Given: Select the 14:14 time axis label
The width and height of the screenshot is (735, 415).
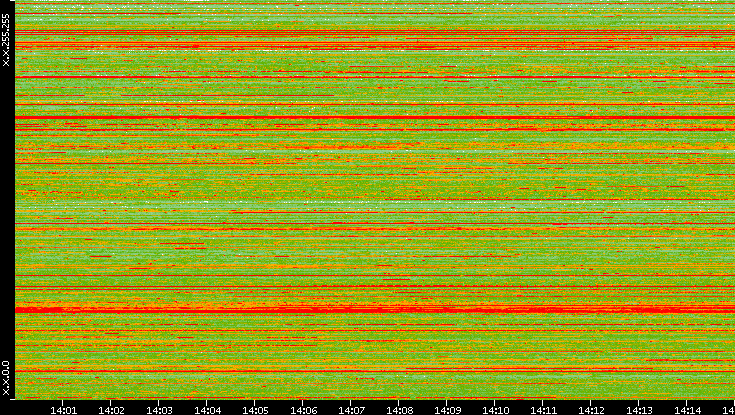Looking at the screenshot, I should click(x=686, y=410).
